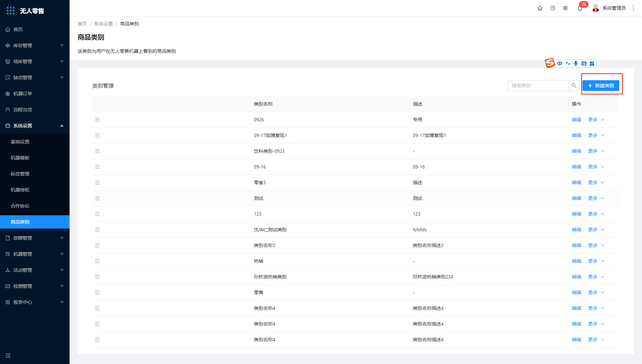
Task: Click 编辑 for 热销 row
Action: pyautogui.click(x=576, y=261)
